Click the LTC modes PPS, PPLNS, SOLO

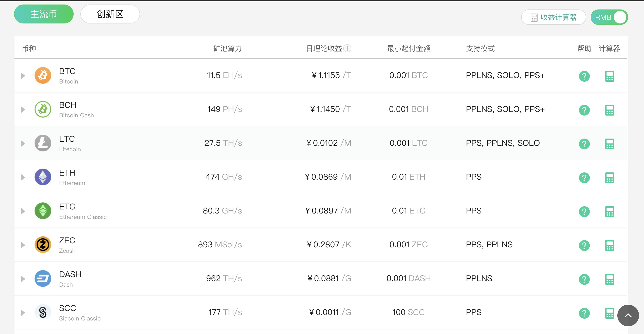503,143
